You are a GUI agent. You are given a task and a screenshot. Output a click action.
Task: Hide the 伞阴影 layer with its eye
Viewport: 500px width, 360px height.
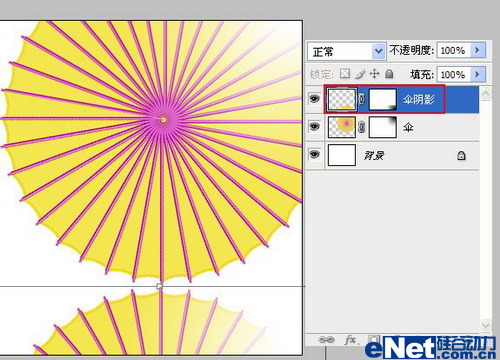click(314, 99)
